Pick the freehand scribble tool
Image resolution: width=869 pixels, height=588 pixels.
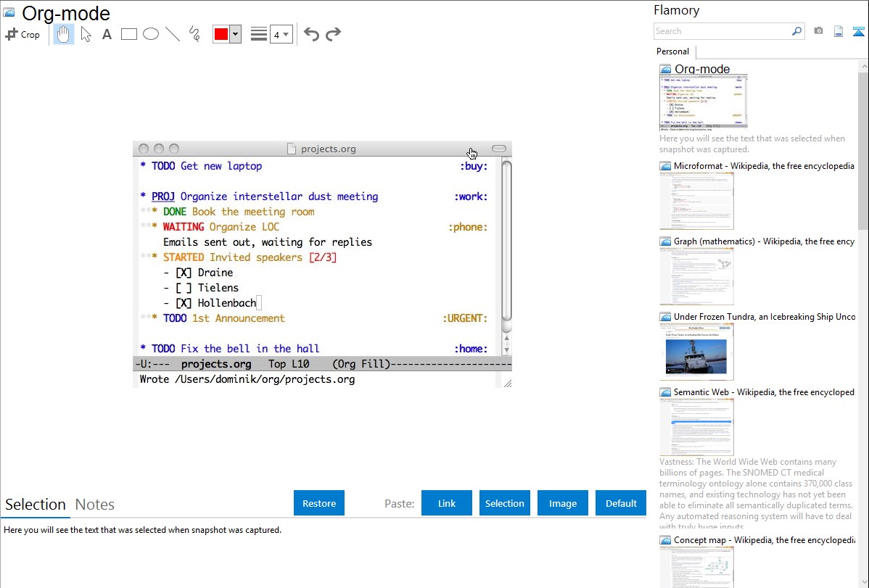tap(194, 34)
